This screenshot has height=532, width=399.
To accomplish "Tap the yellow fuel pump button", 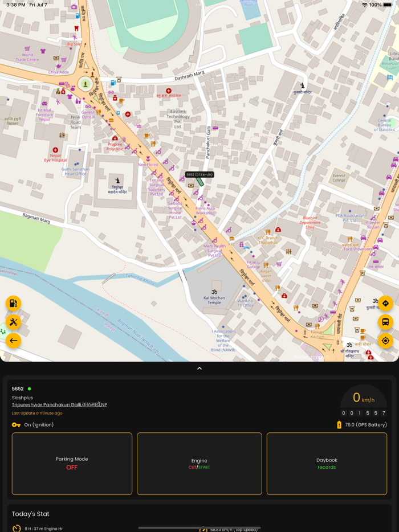I will [x=13, y=304].
